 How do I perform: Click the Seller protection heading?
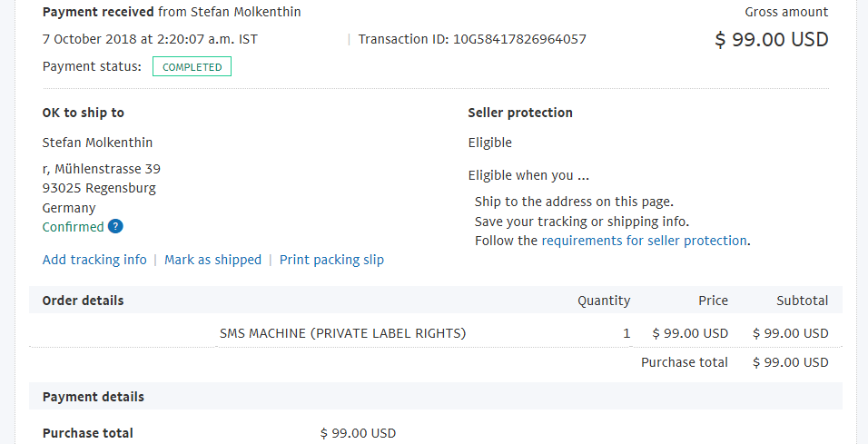pyautogui.click(x=520, y=113)
